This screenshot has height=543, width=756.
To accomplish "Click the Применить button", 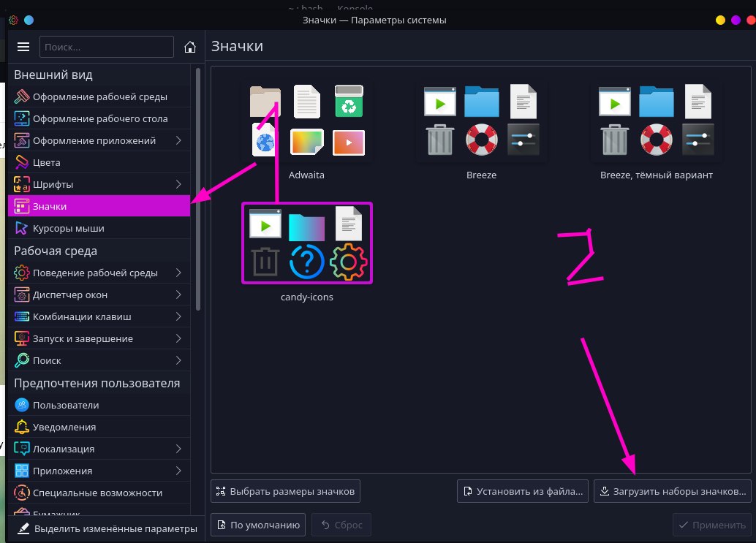I will (x=712, y=525).
